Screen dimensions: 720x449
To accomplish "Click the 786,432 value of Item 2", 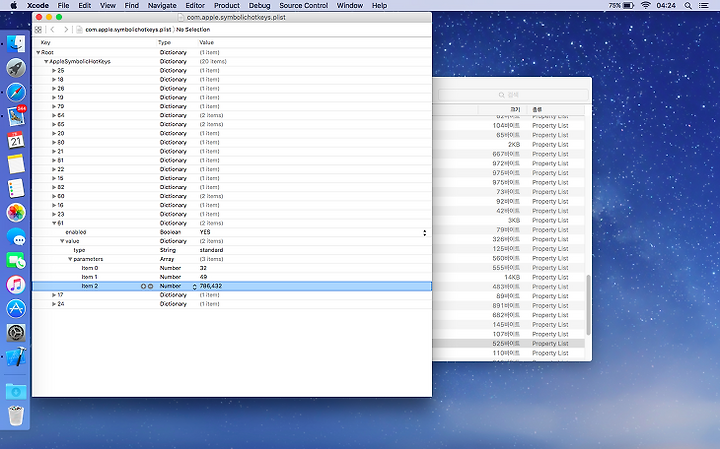I will [x=211, y=286].
